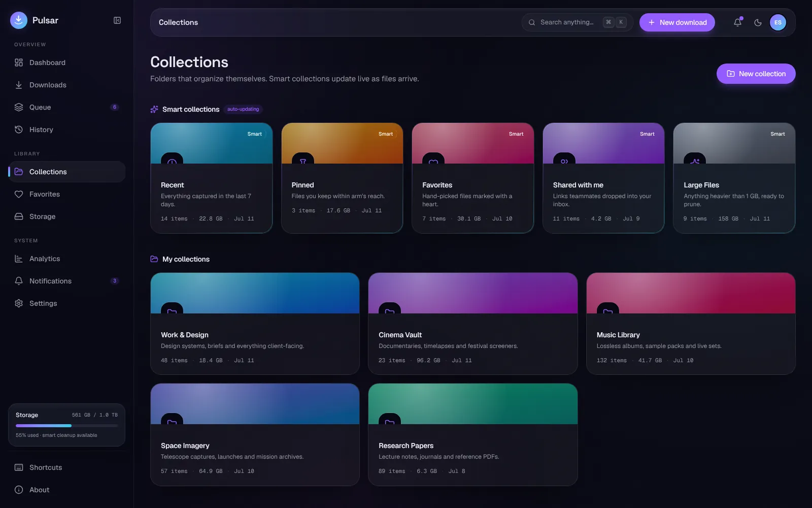The height and width of the screenshot is (508, 812).
Task: Select Favorites in the Library section
Action: tap(66, 194)
